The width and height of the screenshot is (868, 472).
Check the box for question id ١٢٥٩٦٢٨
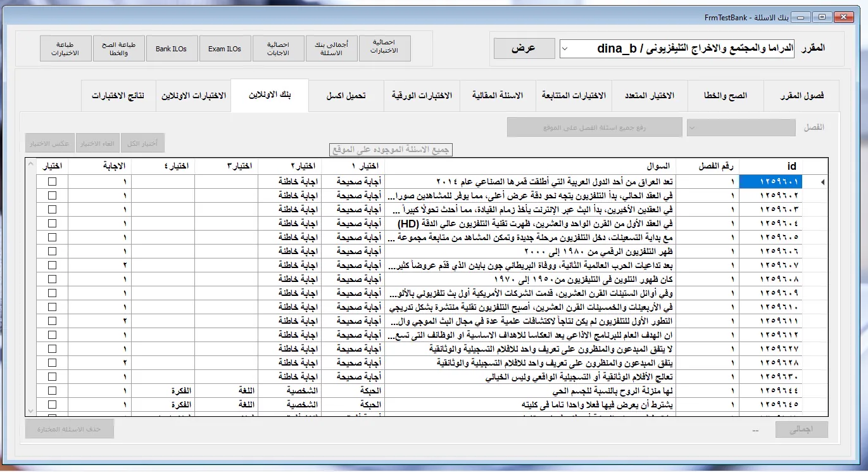(x=52, y=363)
